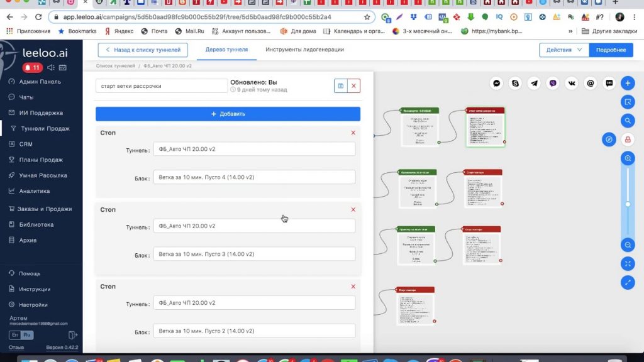Screen dimensions: 644x362
Task: Save the block with the blue save icon
Action: pyautogui.click(x=340, y=85)
